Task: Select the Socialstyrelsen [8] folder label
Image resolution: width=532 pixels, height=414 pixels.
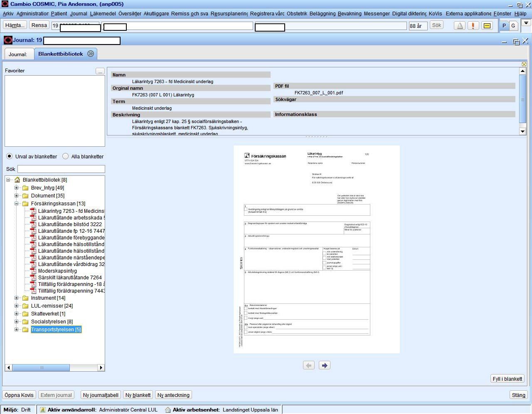Action: pyautogui.click(x=52, y=322)
